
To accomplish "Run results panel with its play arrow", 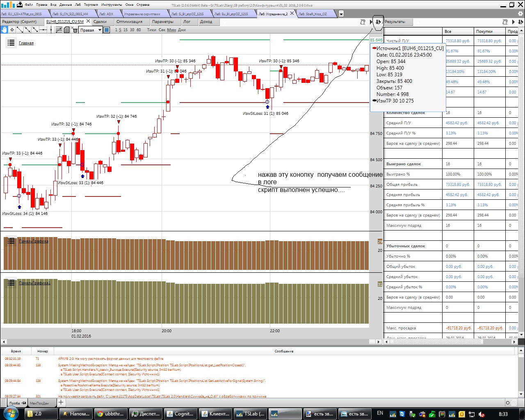I will (513, 22).
